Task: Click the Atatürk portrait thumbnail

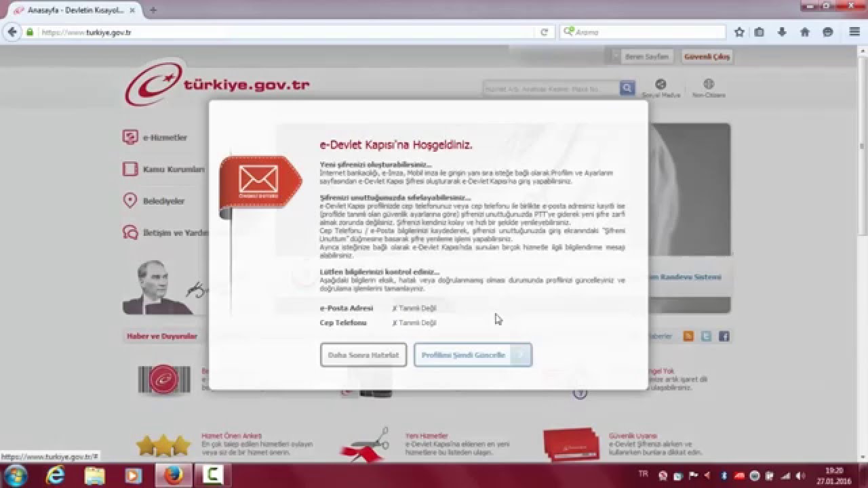Action: pyautogui.click(x=157, y=287)
